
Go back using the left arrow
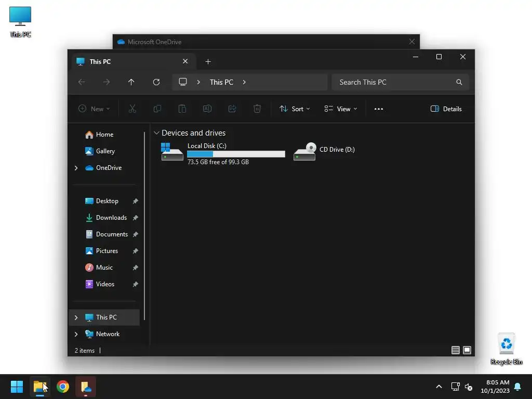tap(82, 82)
